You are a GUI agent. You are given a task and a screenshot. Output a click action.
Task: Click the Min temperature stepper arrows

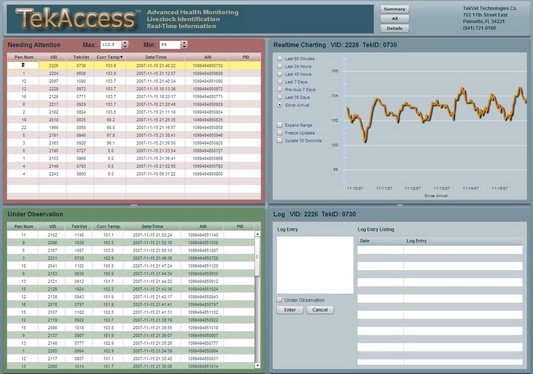[184, 45]
